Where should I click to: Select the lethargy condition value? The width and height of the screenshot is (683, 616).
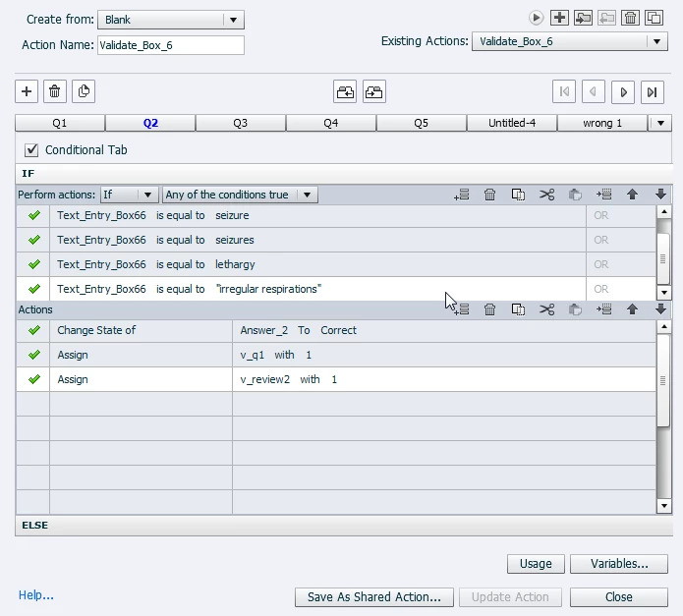235,264
